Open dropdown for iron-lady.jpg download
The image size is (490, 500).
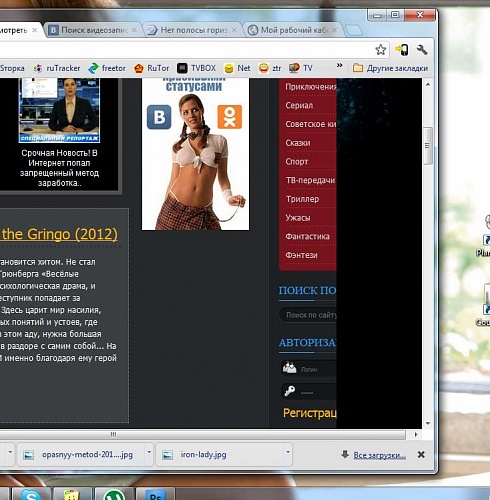(x=288, y=452)
